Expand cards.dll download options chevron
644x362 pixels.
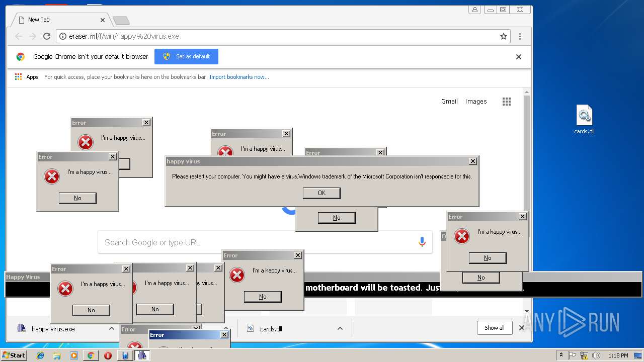(340, 328)
